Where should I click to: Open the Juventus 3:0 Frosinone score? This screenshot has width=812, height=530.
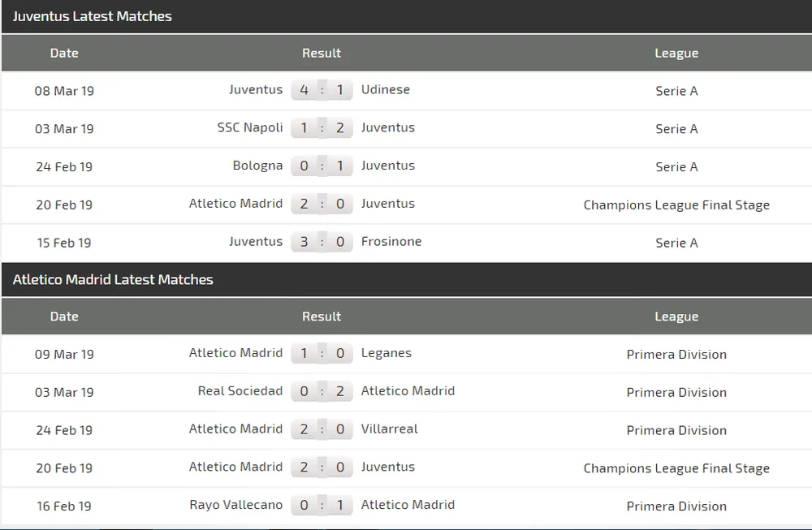point(322,242)
